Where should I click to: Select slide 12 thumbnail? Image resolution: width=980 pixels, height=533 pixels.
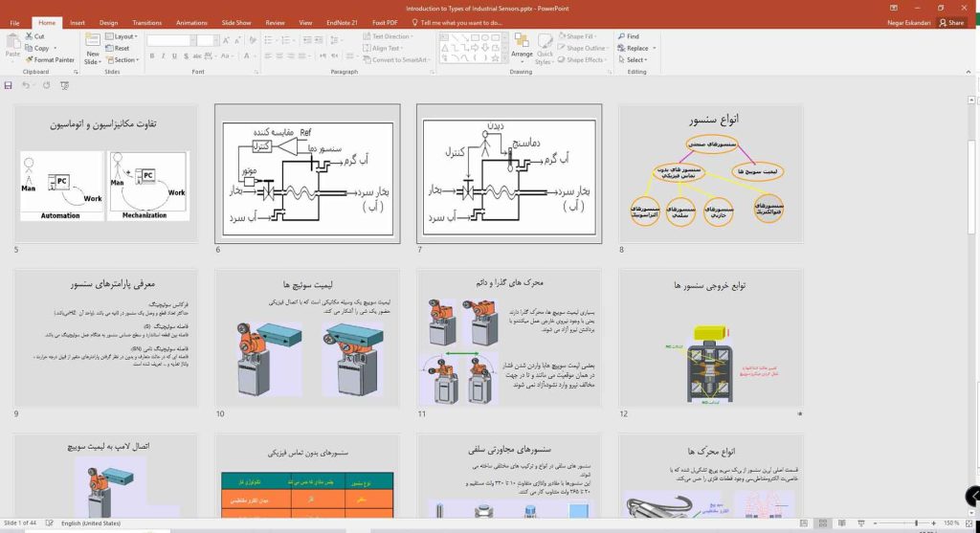(711, 338)
